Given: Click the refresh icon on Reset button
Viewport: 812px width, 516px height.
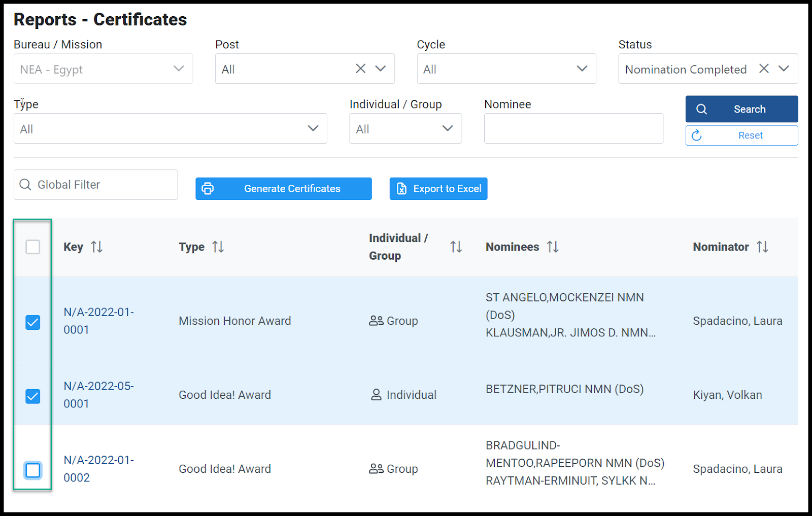Looking at the screenshot, I should coord(697,135).
